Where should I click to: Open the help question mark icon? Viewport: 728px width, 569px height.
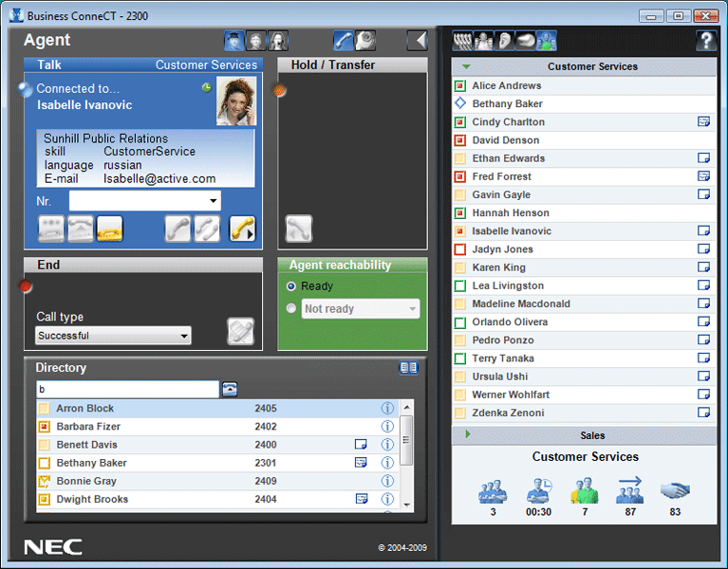pyautogui.click(x=705, y=41)
